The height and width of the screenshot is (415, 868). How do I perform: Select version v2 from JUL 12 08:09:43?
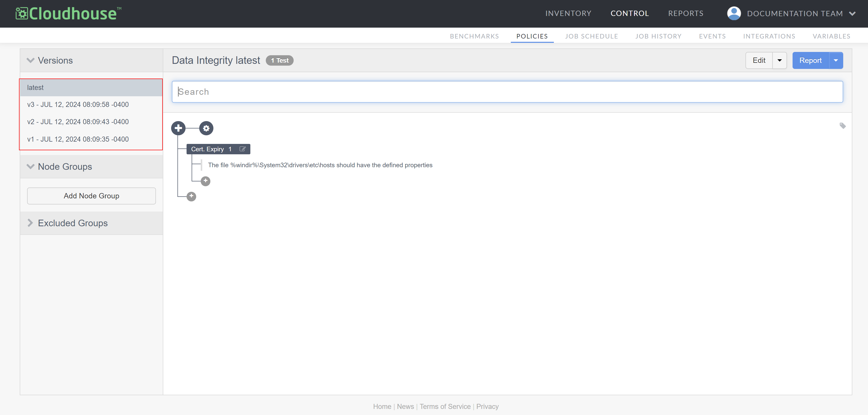[91, 122]
